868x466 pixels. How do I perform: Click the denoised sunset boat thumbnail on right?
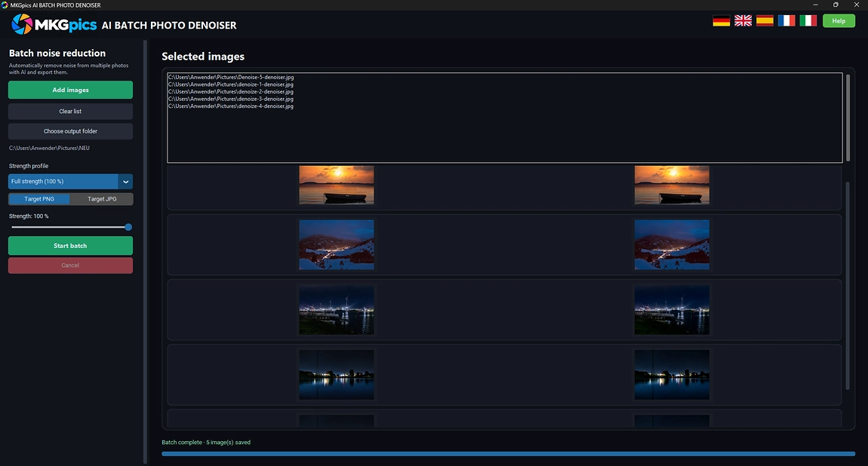coord(672,185)
